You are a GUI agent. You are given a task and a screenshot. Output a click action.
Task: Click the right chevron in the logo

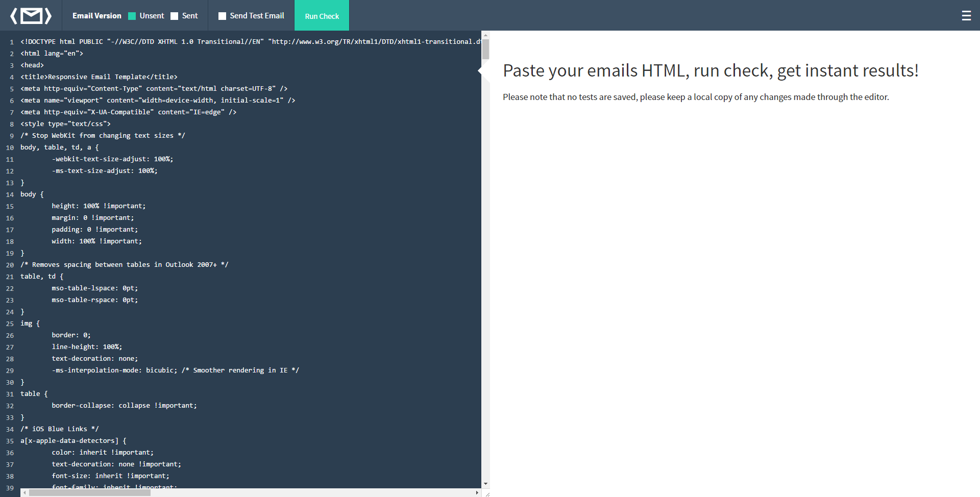[49, 15]
